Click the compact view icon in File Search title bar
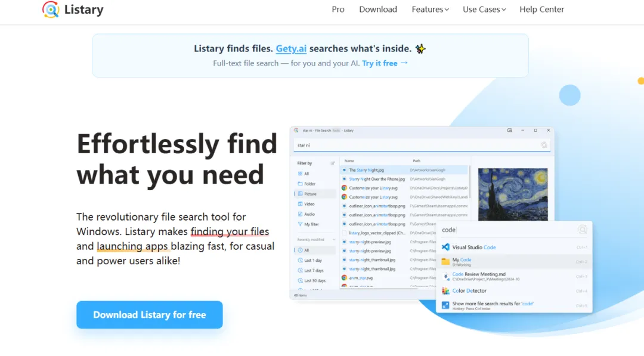 [x=510, y=131]
